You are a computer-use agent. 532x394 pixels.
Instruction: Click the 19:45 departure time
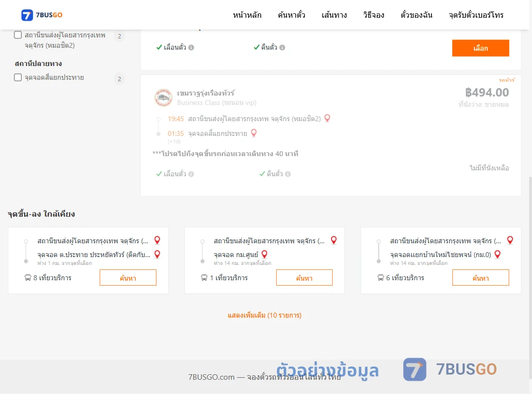tap(176, 119)
